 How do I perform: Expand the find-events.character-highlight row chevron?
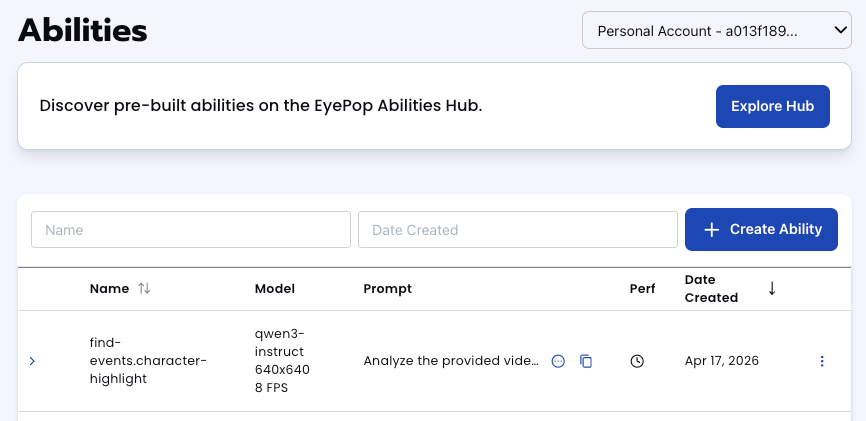(x=32, y=361)
